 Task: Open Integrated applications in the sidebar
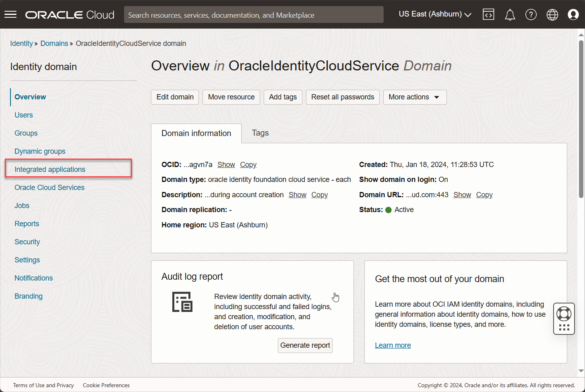pyautogui.click(x=50, y=169)
